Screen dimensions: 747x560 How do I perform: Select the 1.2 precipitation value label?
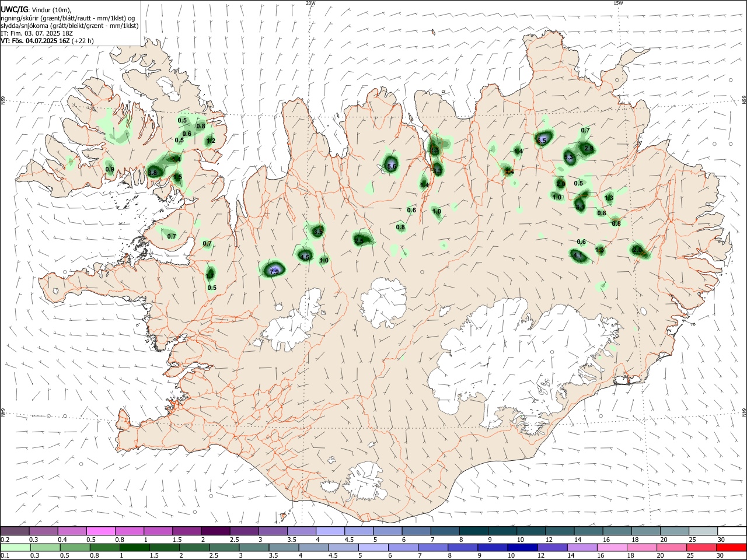(x=211, y=141)
